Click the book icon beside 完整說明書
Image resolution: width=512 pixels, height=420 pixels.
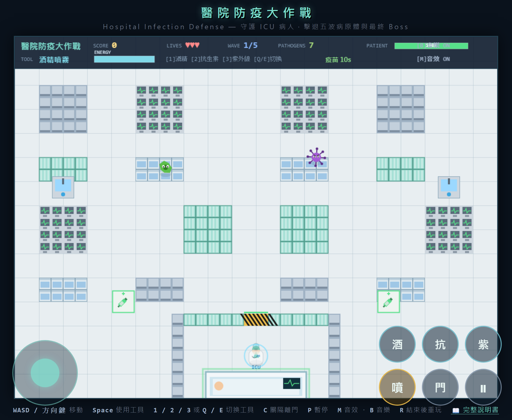456,410
